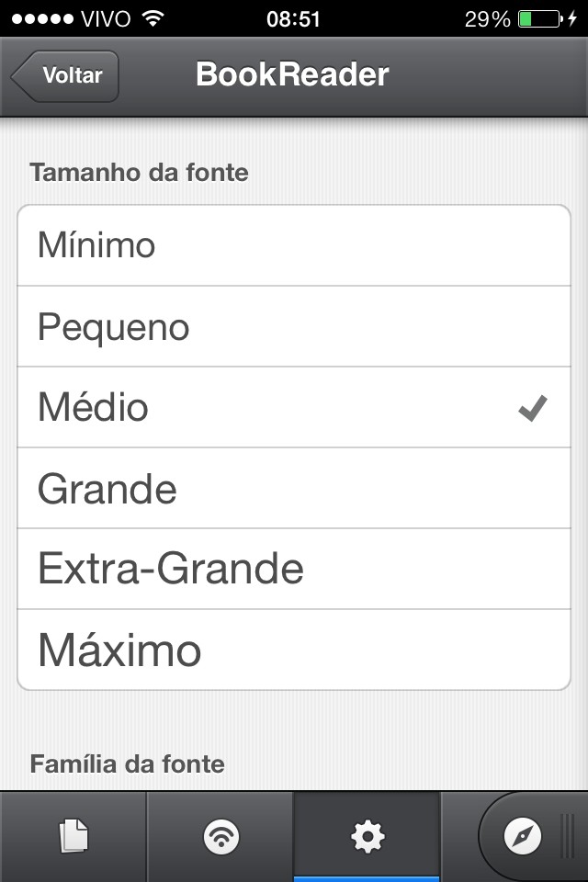This screenshot has width=588, height=882.
Task: Open the documents library tab icon
Action: click(x=73, y=836)
